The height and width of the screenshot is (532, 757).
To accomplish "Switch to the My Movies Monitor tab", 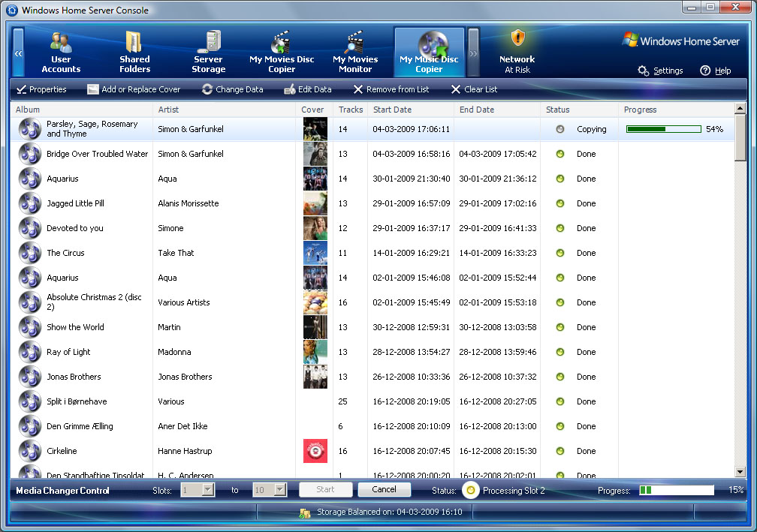I will point(355,53).
